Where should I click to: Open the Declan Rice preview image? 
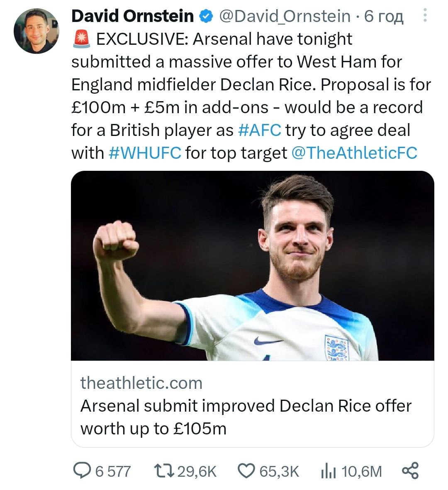tap(252, 266)
